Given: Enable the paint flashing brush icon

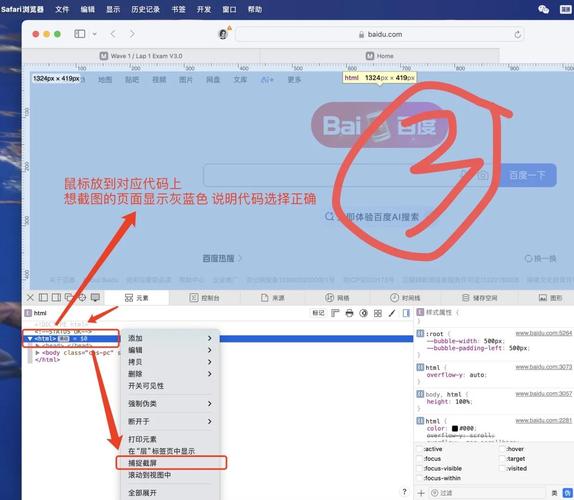Looking at the screenshot, I should [392, 313].
